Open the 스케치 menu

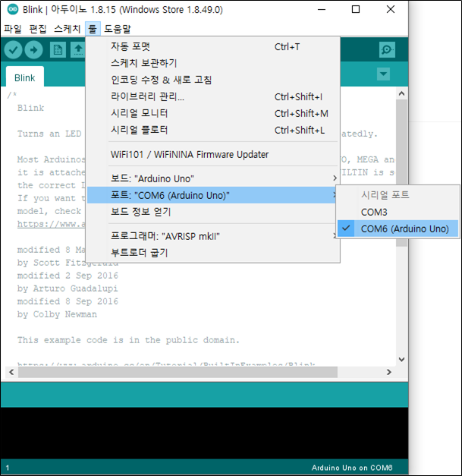coord(67,29)
